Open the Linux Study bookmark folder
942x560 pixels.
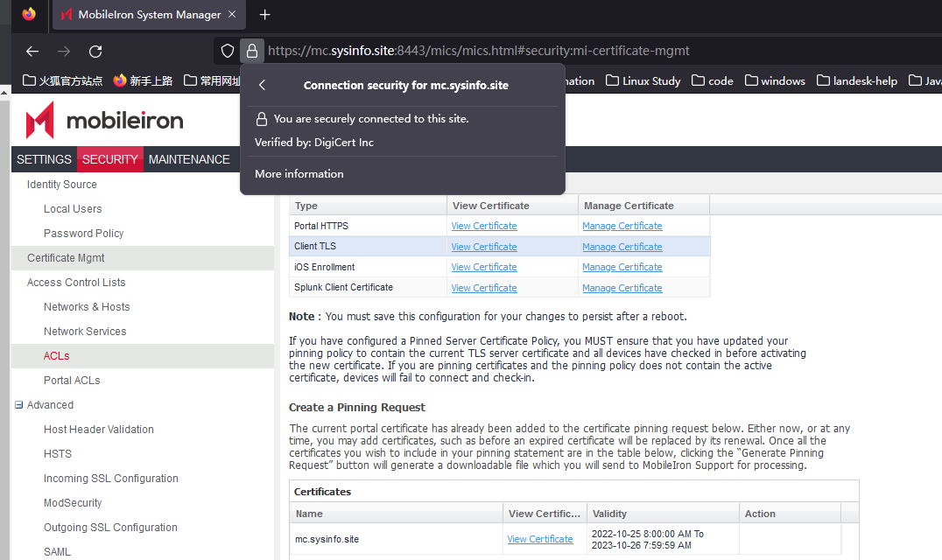tap(643, 80)
